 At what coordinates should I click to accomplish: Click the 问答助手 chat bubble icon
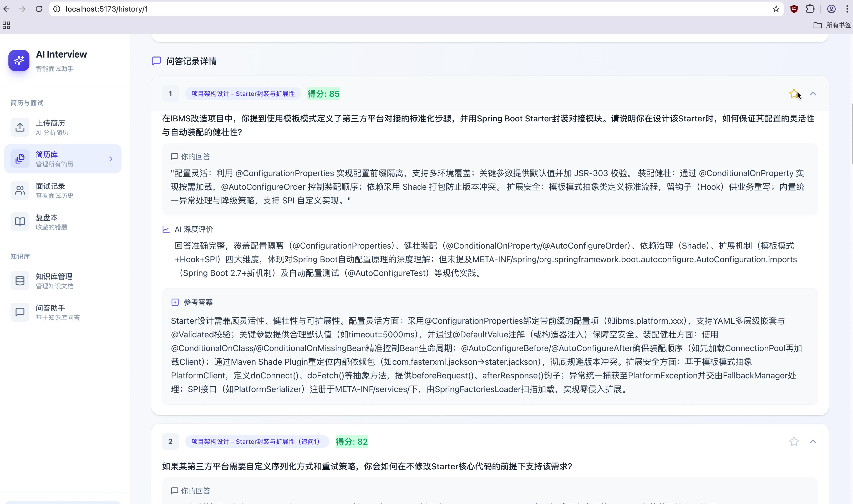coord(20,312)
